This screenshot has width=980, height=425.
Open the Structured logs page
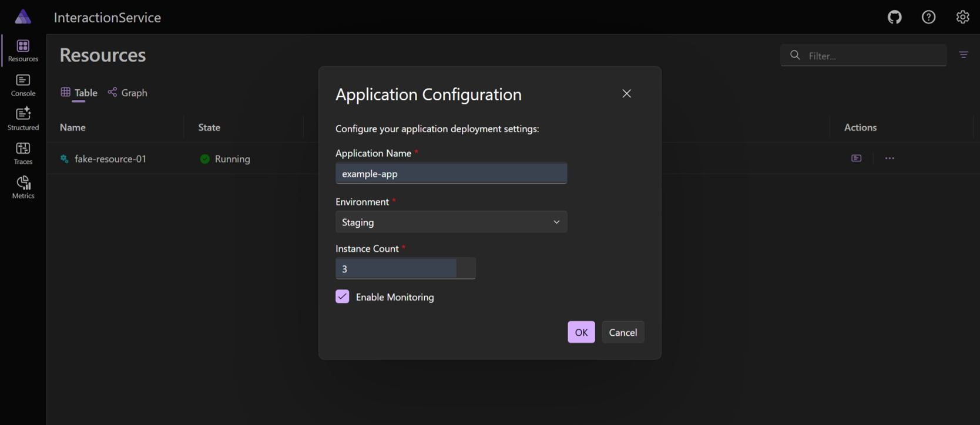pos(23,119)
